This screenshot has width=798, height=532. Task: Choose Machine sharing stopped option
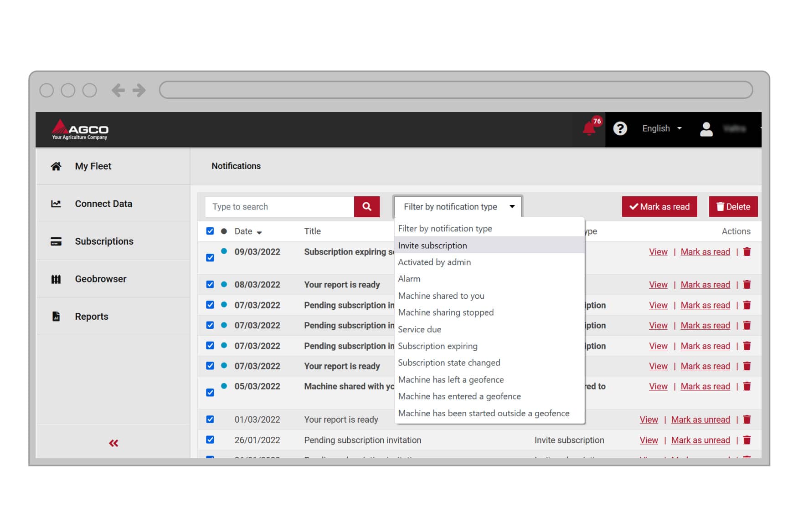click(489, 312)
